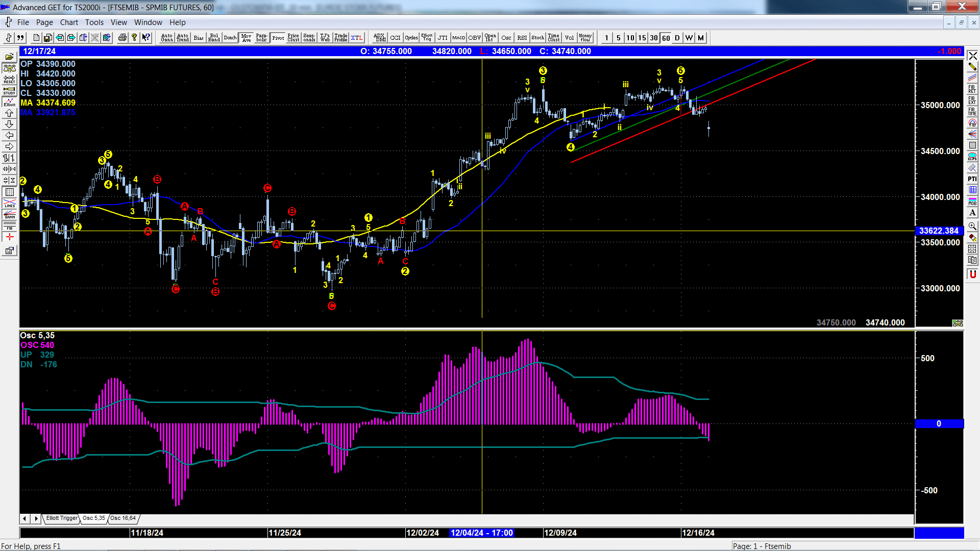Click the FIB RET tool in right sidebar
Screen dimensions: 980x551
tap(972, 89)
